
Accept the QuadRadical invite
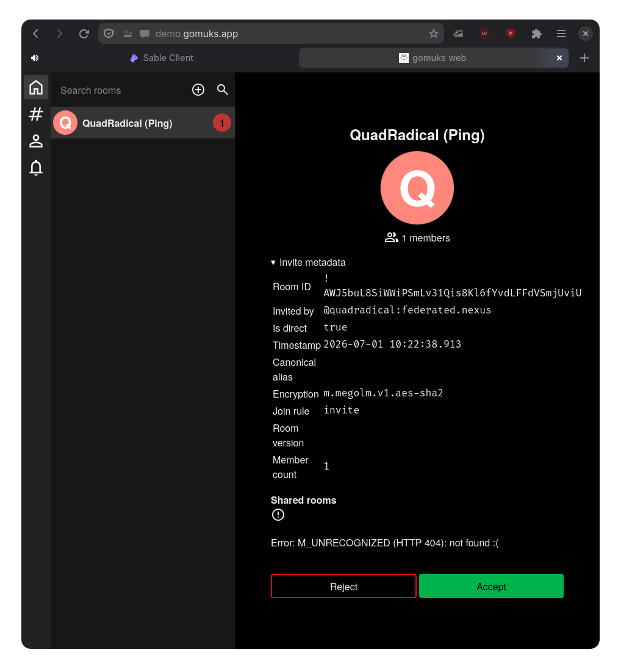pyautogui.click(x=491, y=586)
